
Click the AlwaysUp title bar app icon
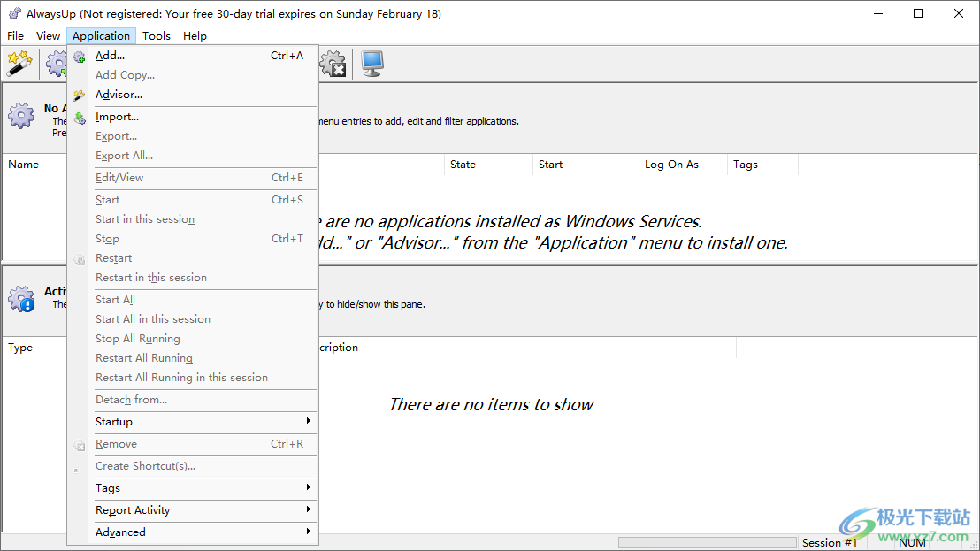(x=14, y=14)
